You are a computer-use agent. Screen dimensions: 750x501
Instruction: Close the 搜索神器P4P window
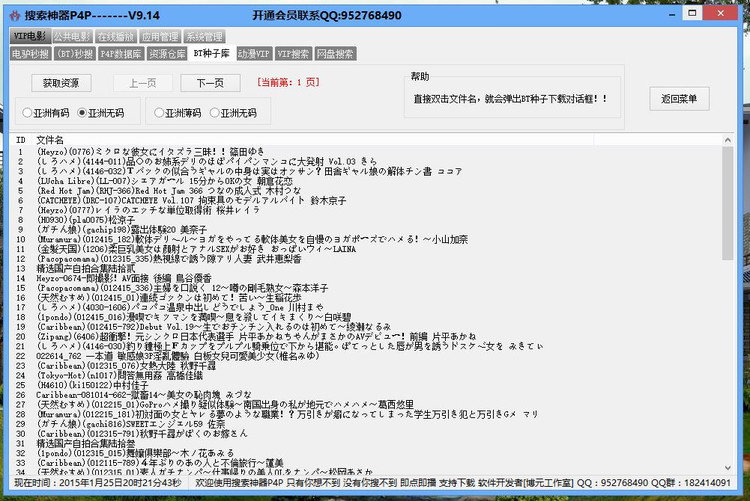[721, 13]
